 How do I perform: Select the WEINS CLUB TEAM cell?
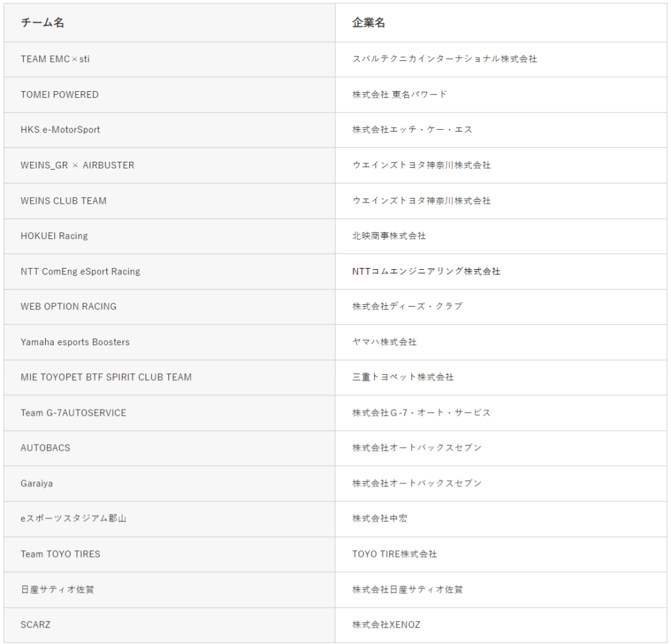click(x=64, y=200)
